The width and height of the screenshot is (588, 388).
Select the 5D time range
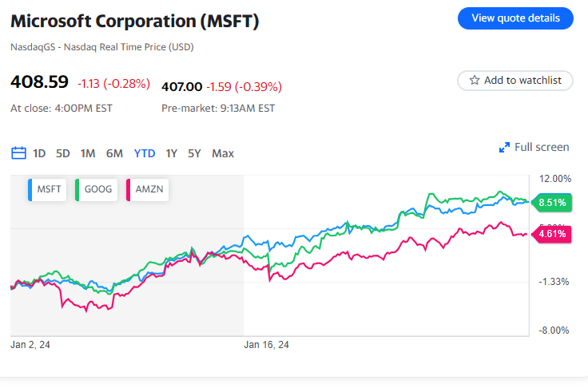pos(63,153)
